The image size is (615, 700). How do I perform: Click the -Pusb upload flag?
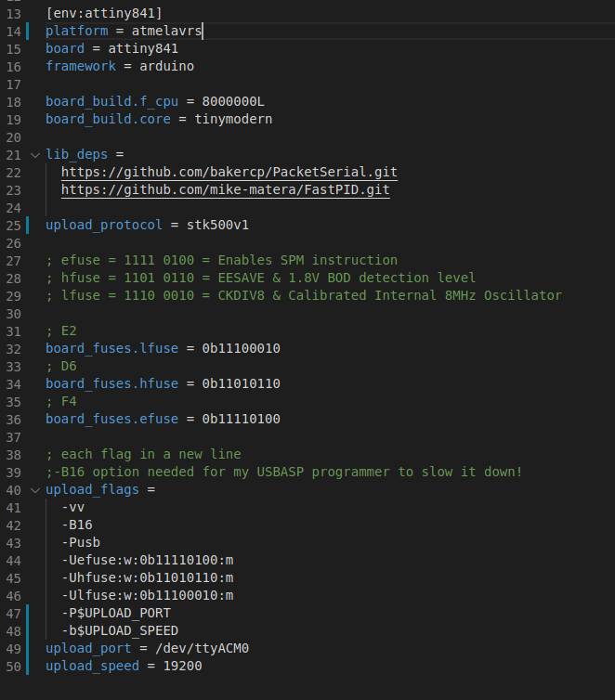click(81, 542)
